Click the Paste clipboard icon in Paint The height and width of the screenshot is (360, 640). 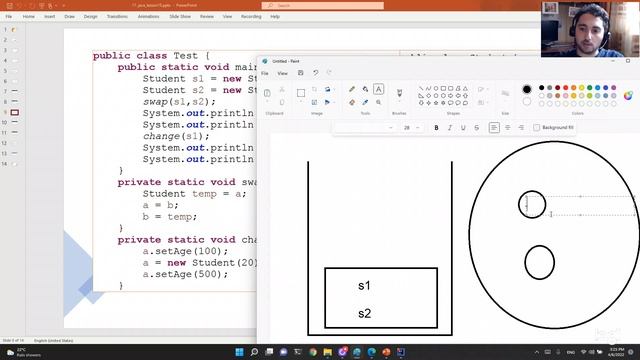pos(267,93)
